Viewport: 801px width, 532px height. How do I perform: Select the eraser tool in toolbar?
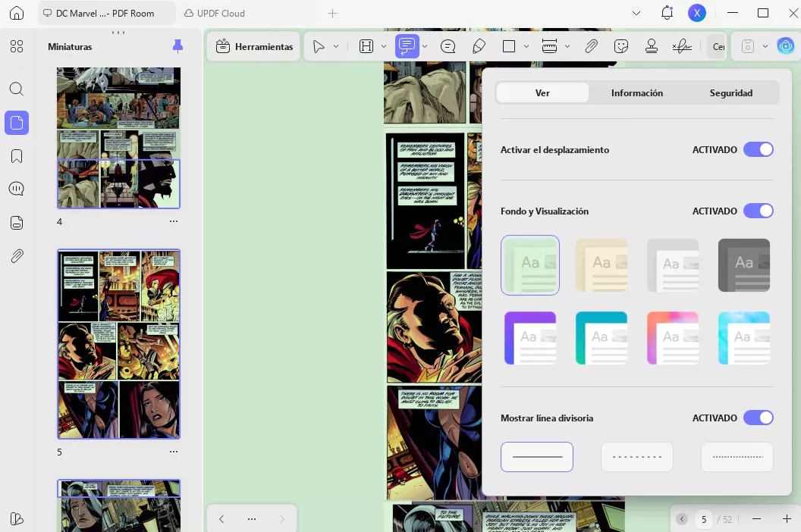pos(479,46)
